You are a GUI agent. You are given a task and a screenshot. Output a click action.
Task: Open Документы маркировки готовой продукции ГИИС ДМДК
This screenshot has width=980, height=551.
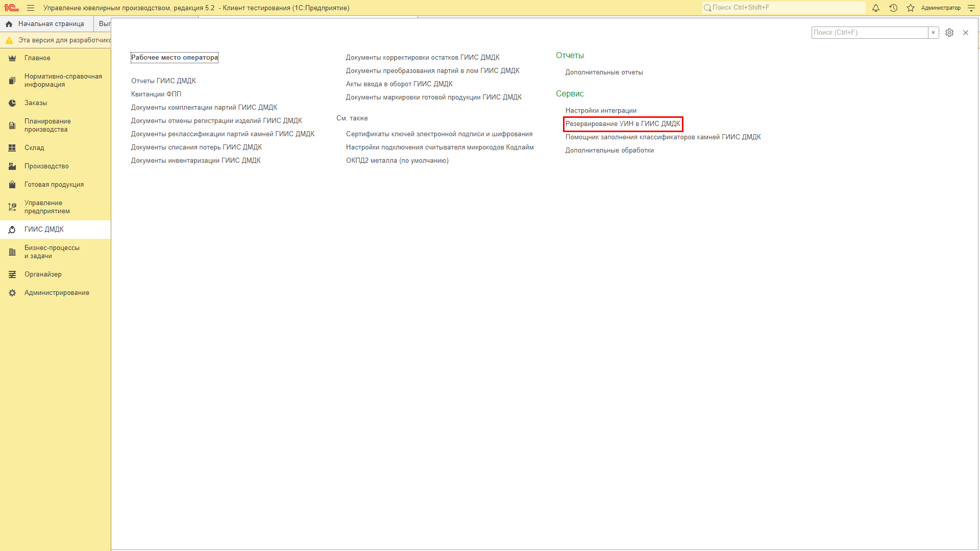[x=434, y=97]
